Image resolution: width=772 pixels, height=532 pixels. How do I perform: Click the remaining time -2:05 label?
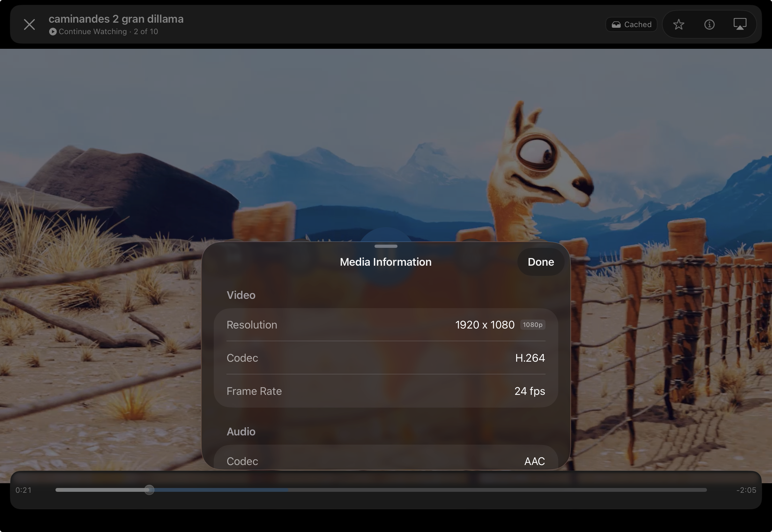(746, 490)
